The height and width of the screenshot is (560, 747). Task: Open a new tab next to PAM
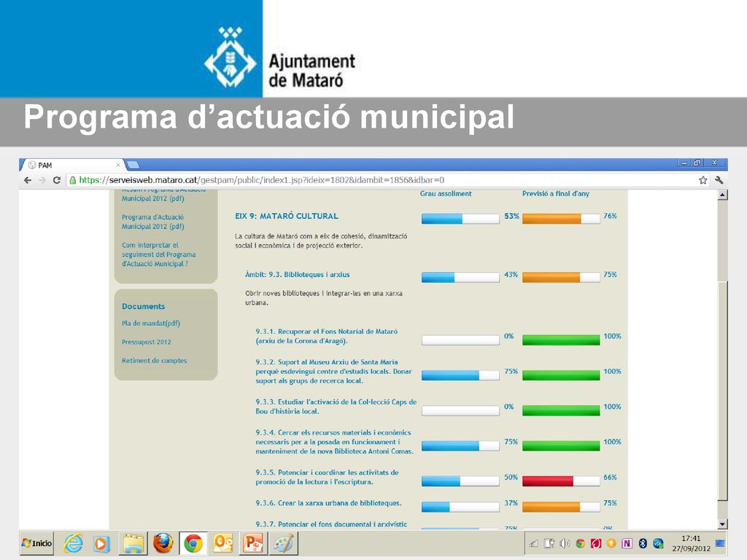click(x=133, y=165)
